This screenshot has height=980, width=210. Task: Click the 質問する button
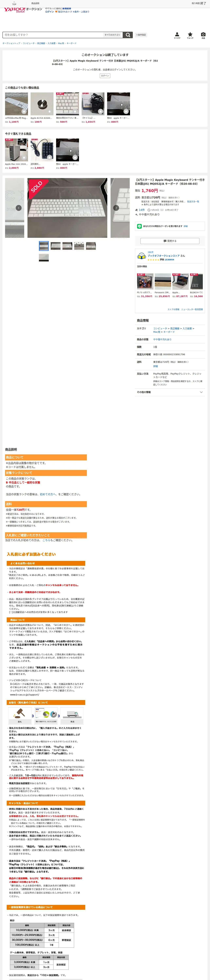(x=170, y=241)
